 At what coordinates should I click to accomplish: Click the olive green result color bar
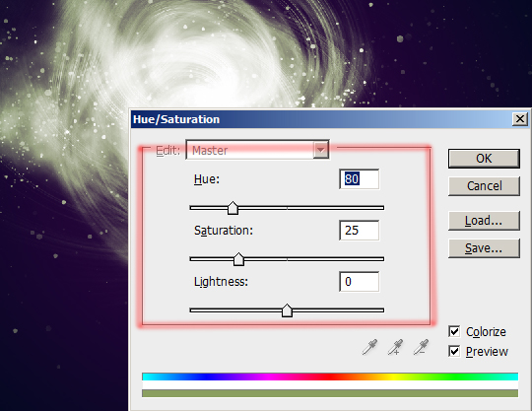coord(330,393)
